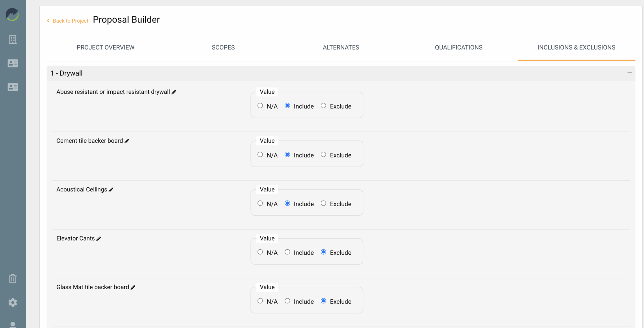
Task: Open the Project Overview tab
Action: tap(105, 48)
